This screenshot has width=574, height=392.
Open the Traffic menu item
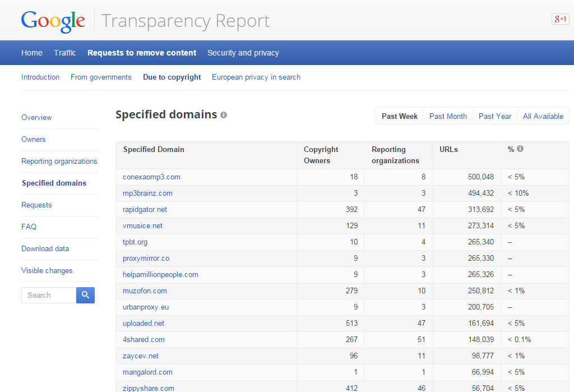pyautogui.click(x=65, y=53)
